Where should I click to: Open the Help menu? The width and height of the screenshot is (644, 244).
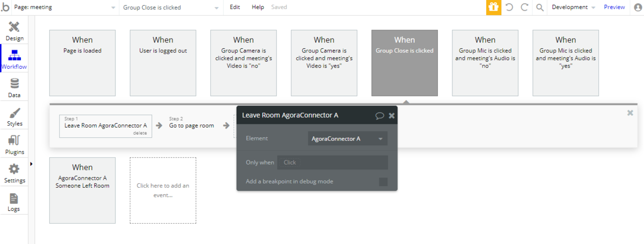258,8
